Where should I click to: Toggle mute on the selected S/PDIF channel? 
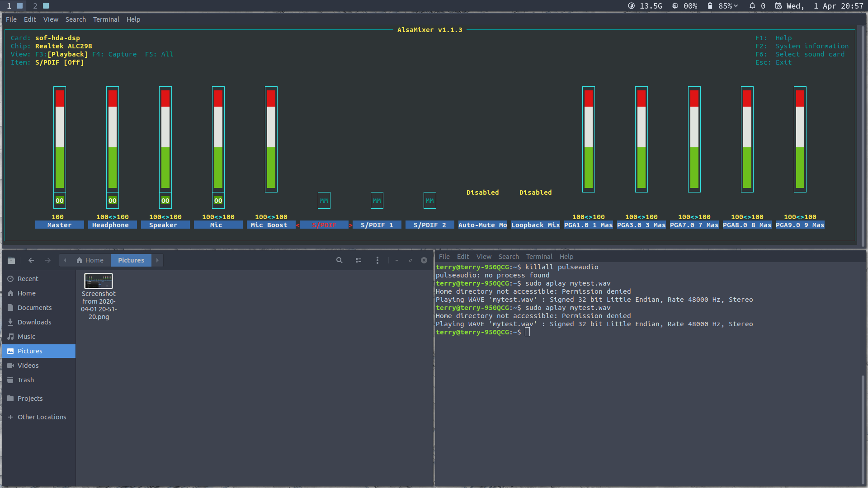click(x=324, y=200)
